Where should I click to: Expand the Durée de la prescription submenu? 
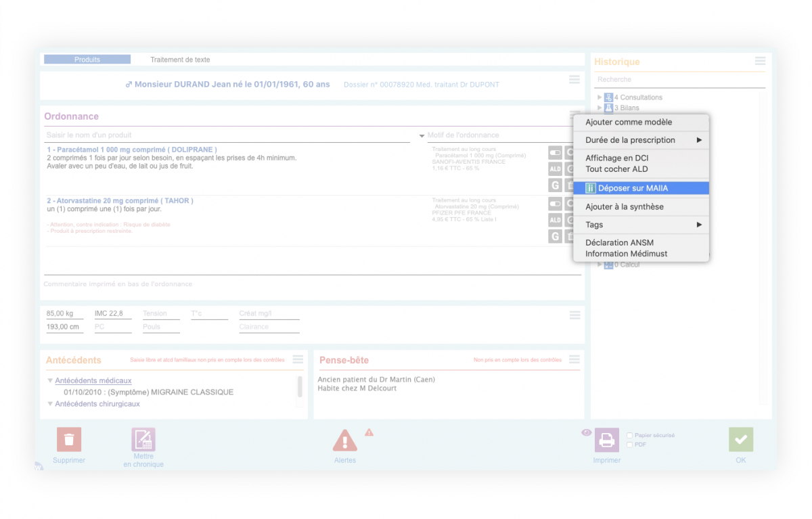641,140
